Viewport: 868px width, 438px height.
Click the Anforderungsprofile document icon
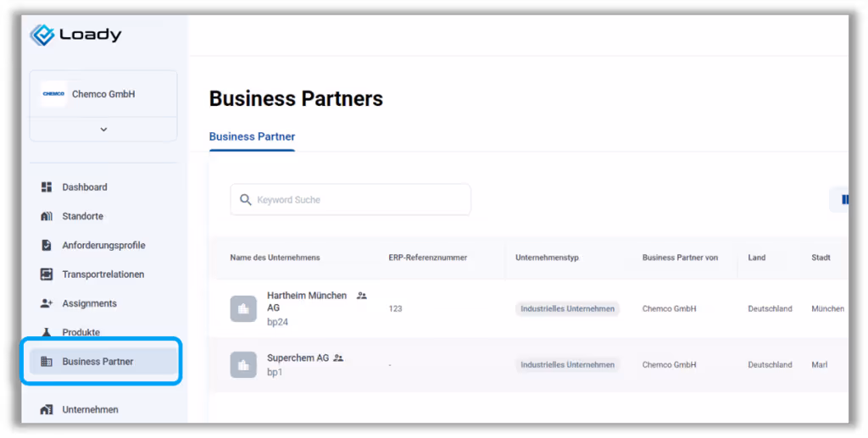tap(47, 245)
